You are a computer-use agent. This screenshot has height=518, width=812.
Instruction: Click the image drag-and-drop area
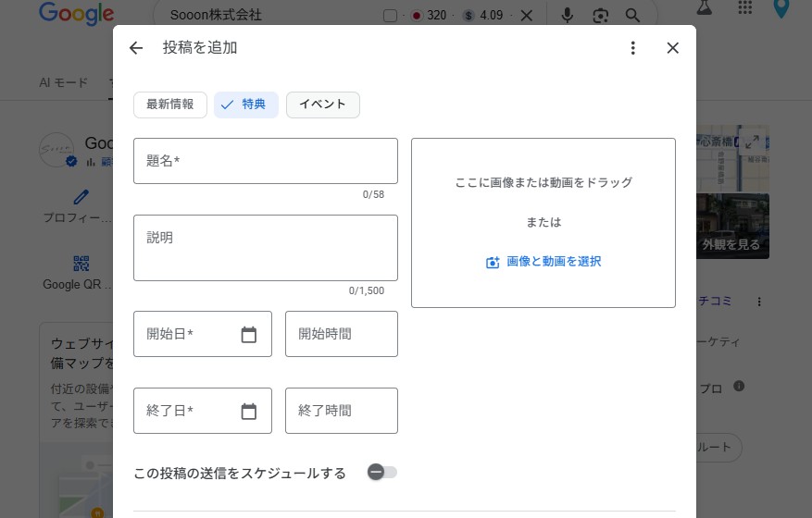[543, 223]
